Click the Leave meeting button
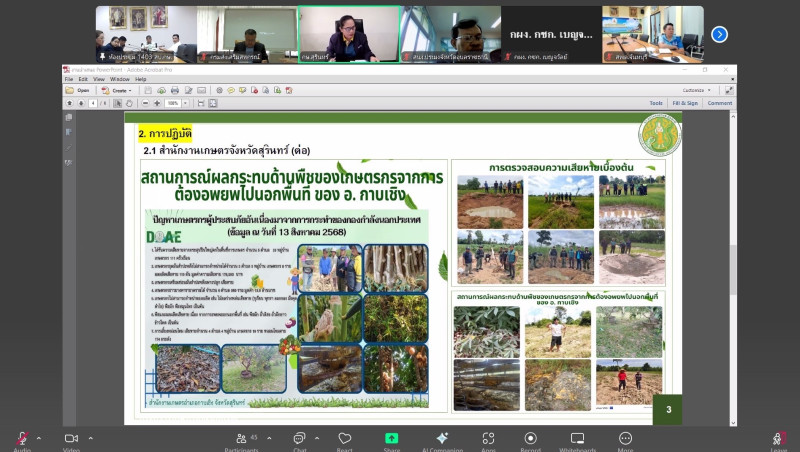The image size is (800, 452). [779, 439]
